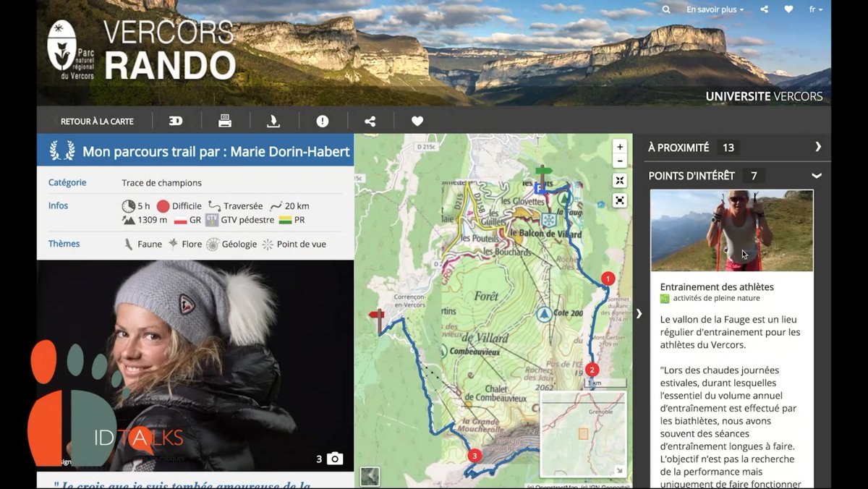The height and width of the screenshot is (489, 868).
Task: Click the Géologie theme
Action: [x=231, y=244]
